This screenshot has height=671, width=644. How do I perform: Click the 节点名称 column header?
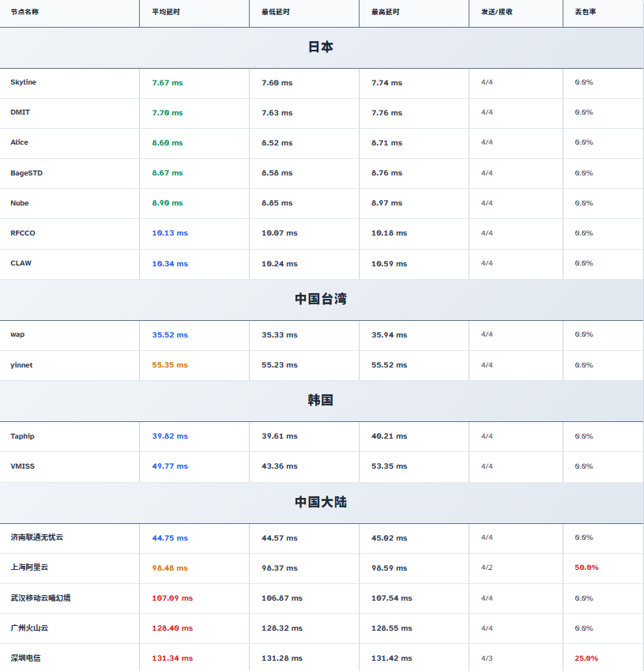(x=24, y=13)
